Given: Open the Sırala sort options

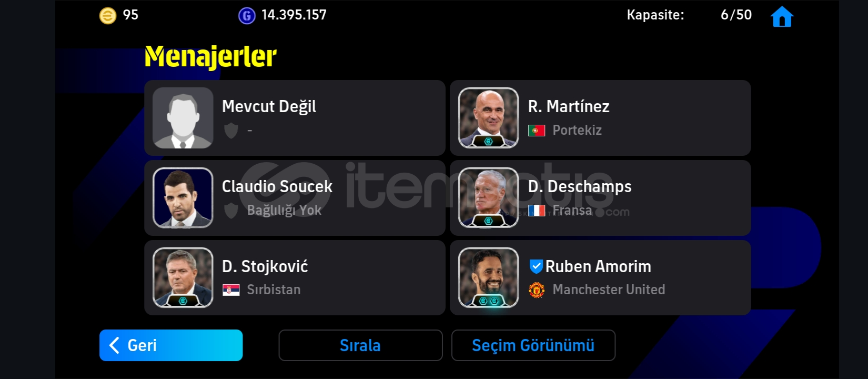Looking at the screenshot, I should (360, 345).
